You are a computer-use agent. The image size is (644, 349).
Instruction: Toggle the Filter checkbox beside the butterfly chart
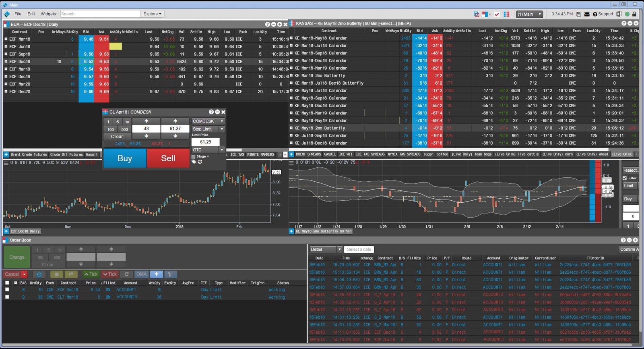tap(625, 178)
